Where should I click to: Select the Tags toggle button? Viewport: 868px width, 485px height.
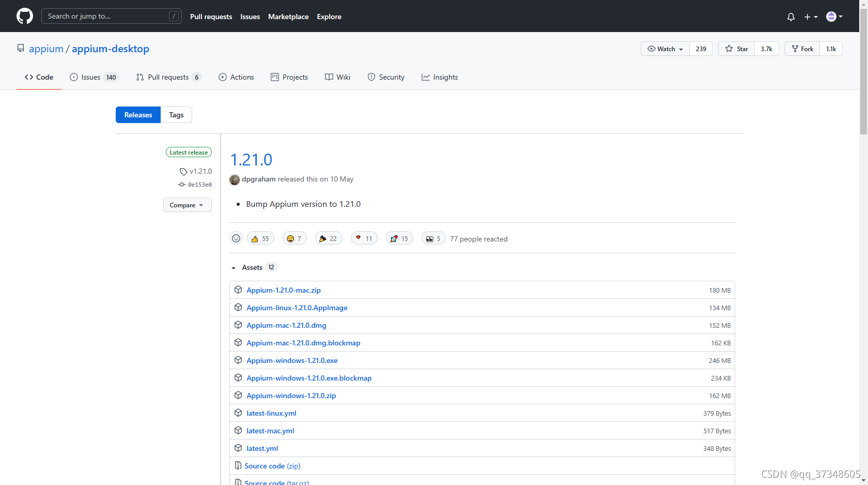tap(176, 115)
